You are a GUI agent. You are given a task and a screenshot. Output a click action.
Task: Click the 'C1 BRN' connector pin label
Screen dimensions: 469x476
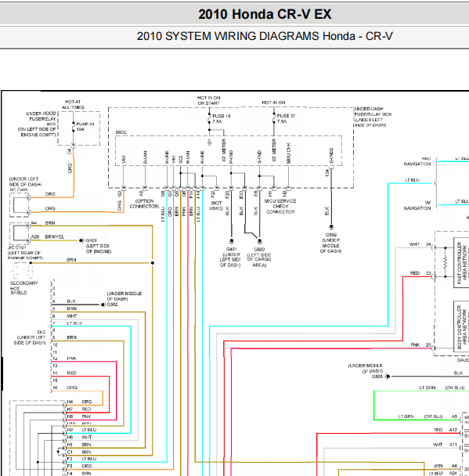tap(79, 452)
